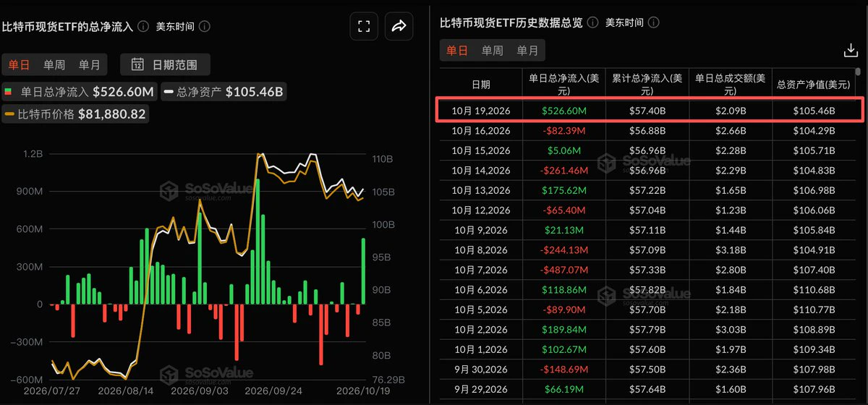Click the $5.06M inflow cell

pos(564,150)
